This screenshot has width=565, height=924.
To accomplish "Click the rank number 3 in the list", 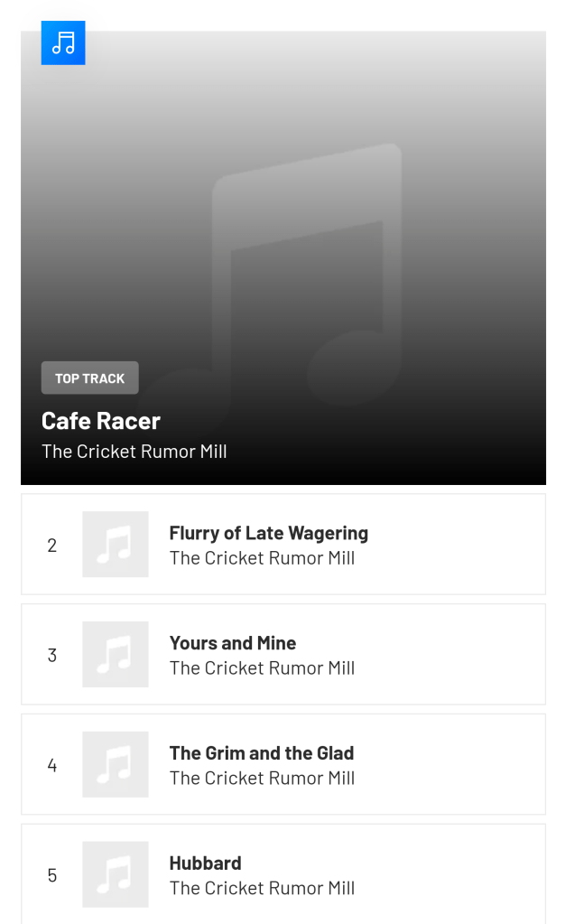I will click(x=52, y=656).
